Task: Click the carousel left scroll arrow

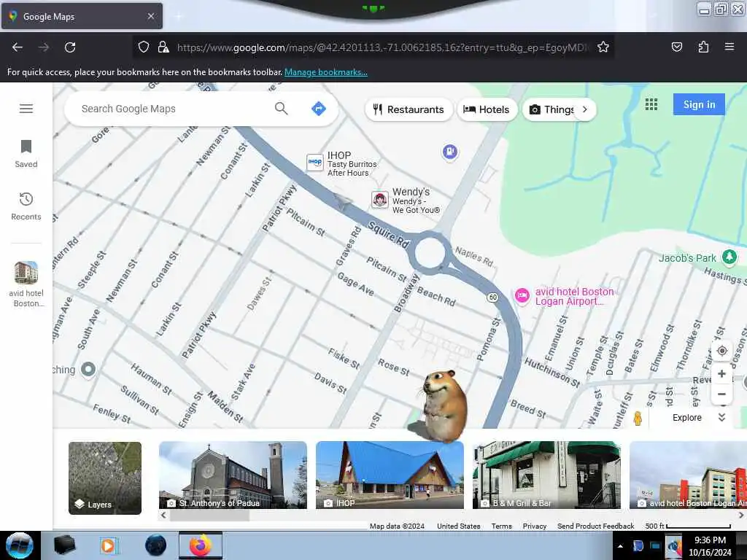Action: [163, 516]
